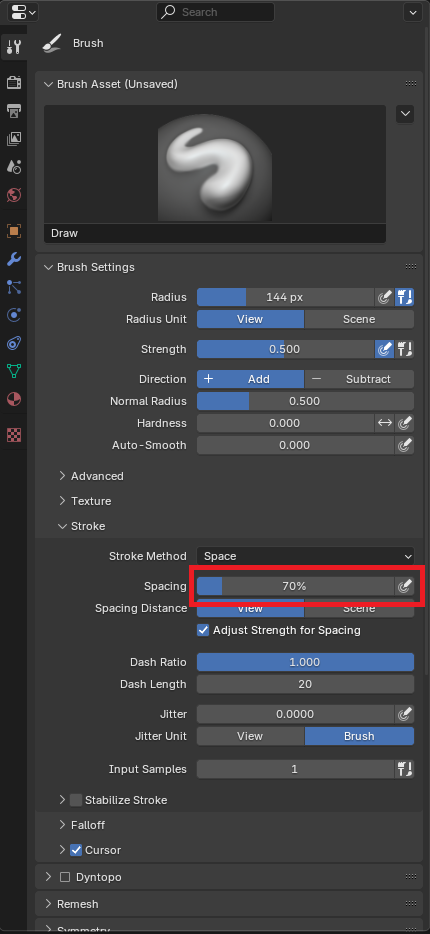Toggle unified Radius across brushes
Viewport: 430px width, 934px height.
pyautogui.click(x=404, y=297)
